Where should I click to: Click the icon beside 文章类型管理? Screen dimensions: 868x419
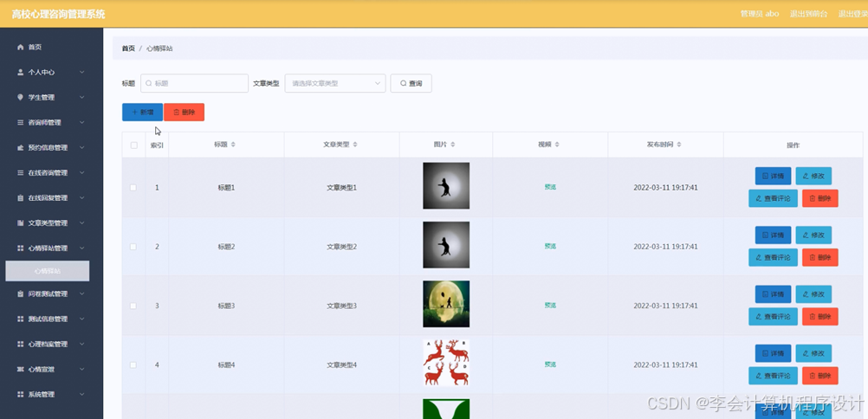point(21,223)
